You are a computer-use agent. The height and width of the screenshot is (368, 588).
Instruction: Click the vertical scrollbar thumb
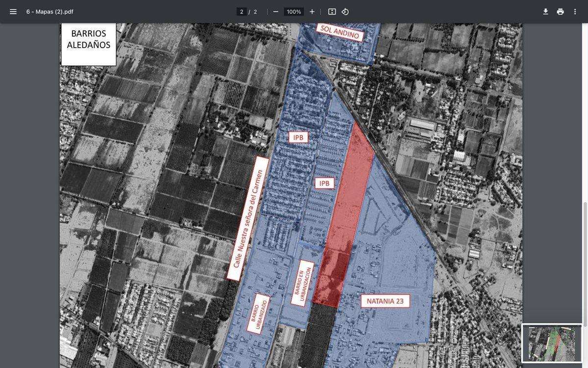[585, 275]
